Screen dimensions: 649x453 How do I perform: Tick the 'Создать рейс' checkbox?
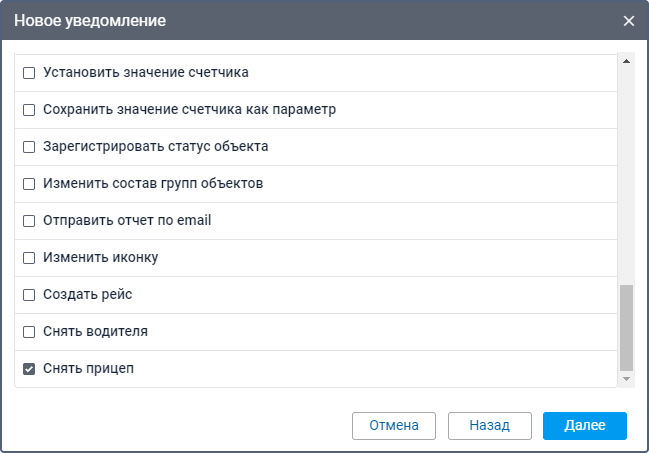(x=29, y=295)
